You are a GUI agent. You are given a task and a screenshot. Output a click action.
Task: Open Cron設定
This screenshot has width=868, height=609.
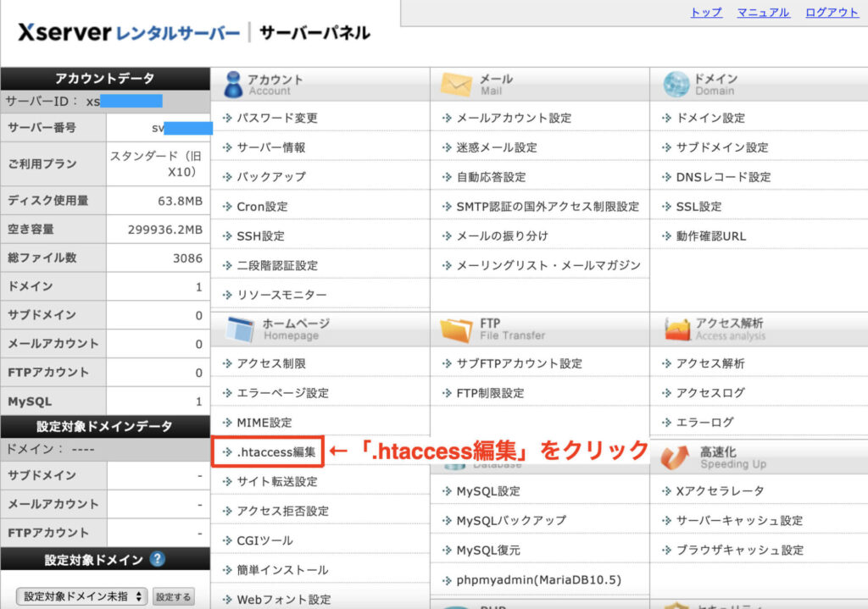(x=262, y=207)
